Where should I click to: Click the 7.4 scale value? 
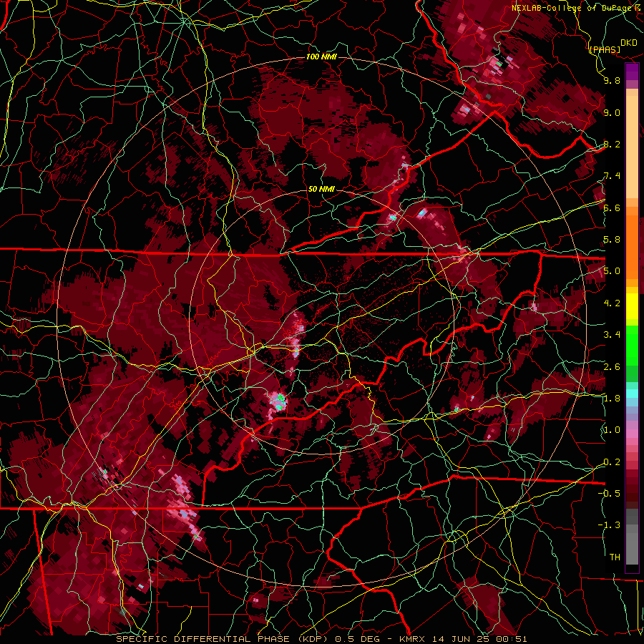coord(612,176)
